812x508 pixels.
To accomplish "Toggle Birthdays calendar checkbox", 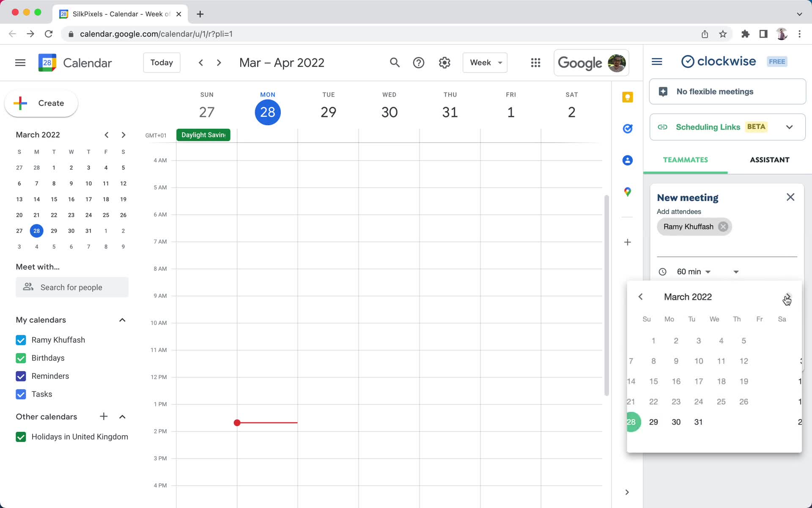I will click(21, 358).
